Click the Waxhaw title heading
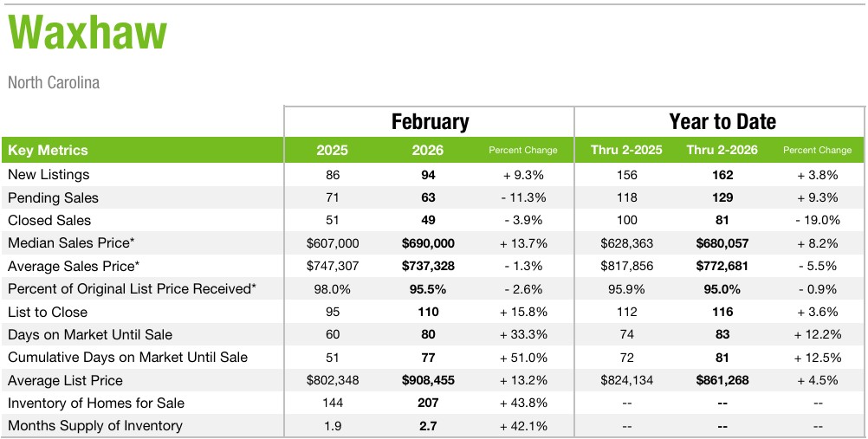 tap(87, 34)
